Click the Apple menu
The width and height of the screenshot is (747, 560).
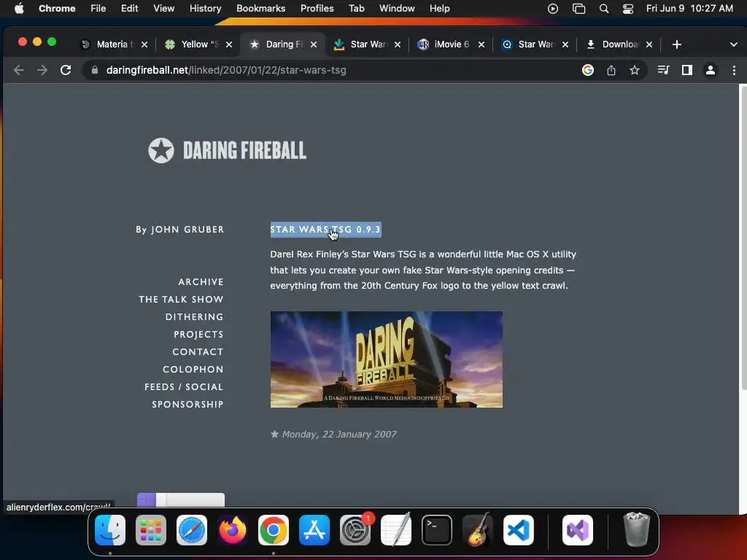click(x=19, y=9)
